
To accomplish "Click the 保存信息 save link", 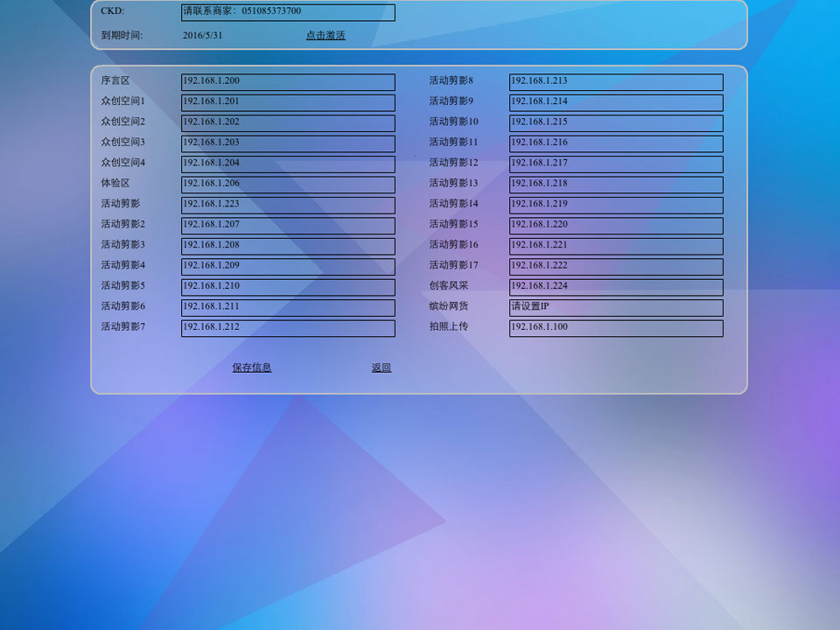I will [252, 367].
